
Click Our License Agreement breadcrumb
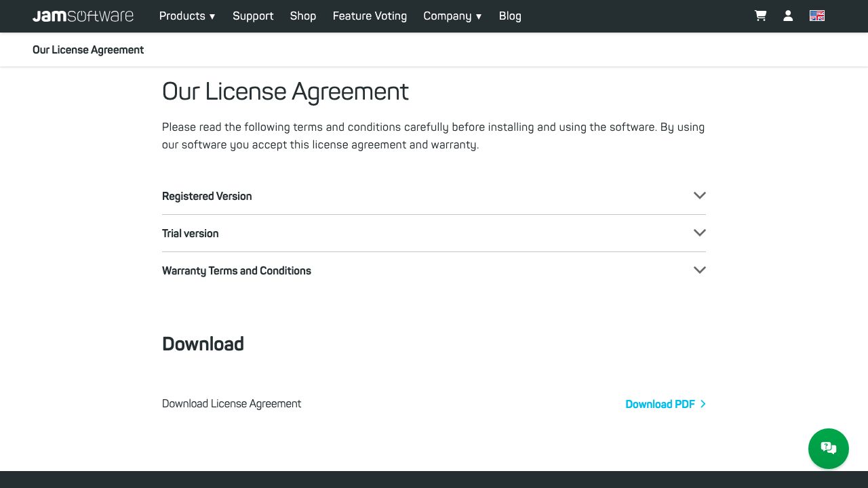(x=88, y=49)
